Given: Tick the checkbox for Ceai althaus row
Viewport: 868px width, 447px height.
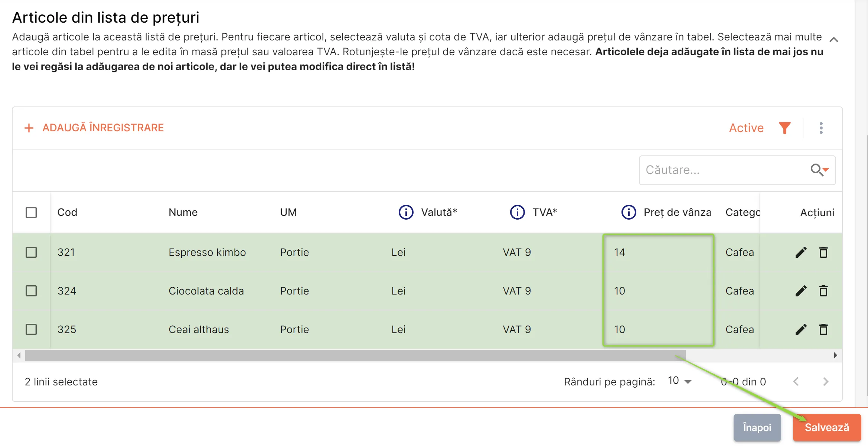Looking at the screenshot, I should click(x=31, y=330).
